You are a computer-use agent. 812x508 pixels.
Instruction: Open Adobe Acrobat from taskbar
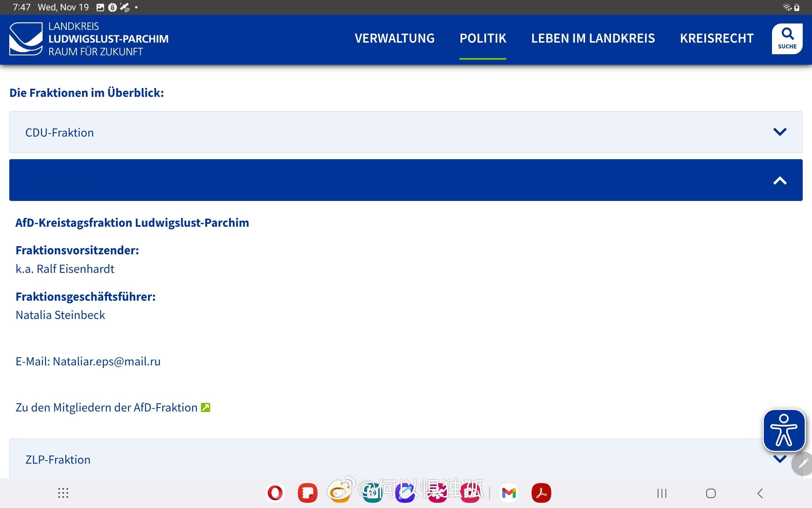[541, 493]
